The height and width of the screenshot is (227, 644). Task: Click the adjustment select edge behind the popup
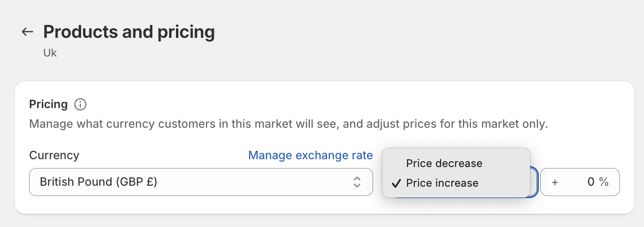pos(534,182)
